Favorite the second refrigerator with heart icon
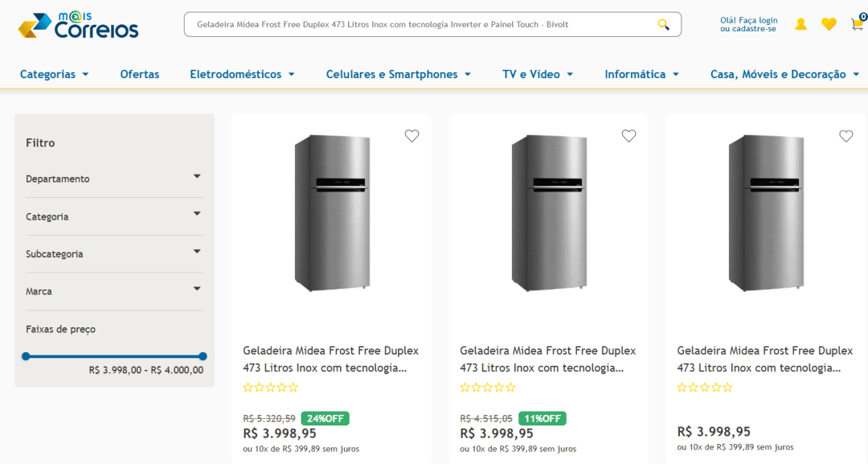The height and width of the screenshot is (464, 868). click(x=628, y=136)
